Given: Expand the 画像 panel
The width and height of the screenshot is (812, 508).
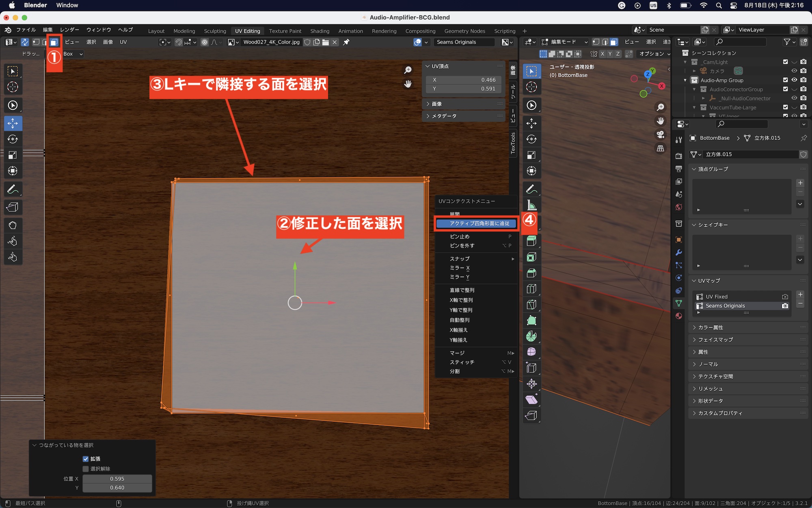Looking at the screenshot, I should 437,104.
